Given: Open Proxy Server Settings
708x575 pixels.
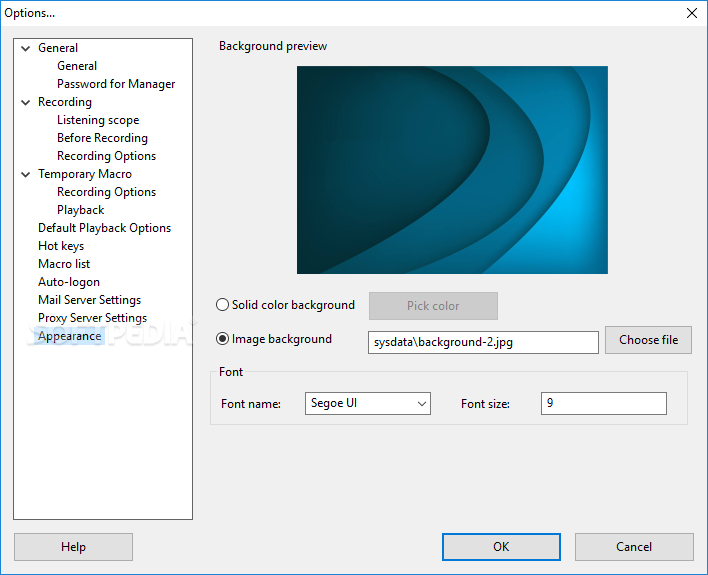Looking at the screenshot, I should point(93,318).
